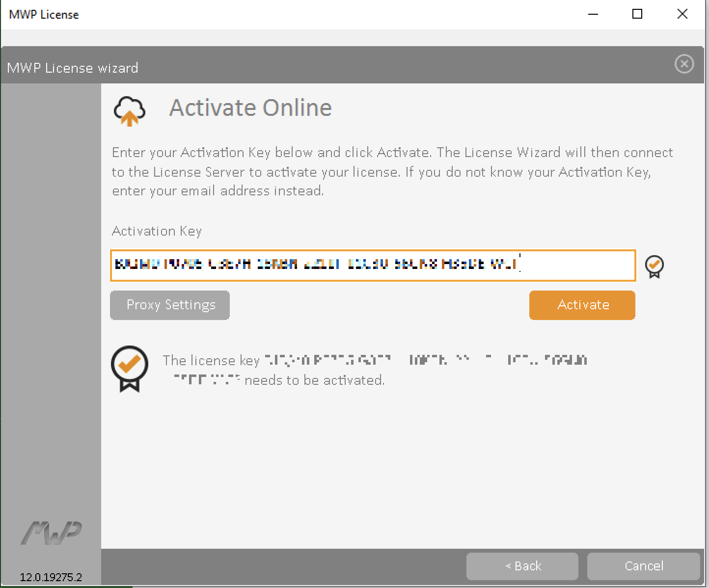Click the MWP License window title text
The image size is (709, 588).
(44, 15)
